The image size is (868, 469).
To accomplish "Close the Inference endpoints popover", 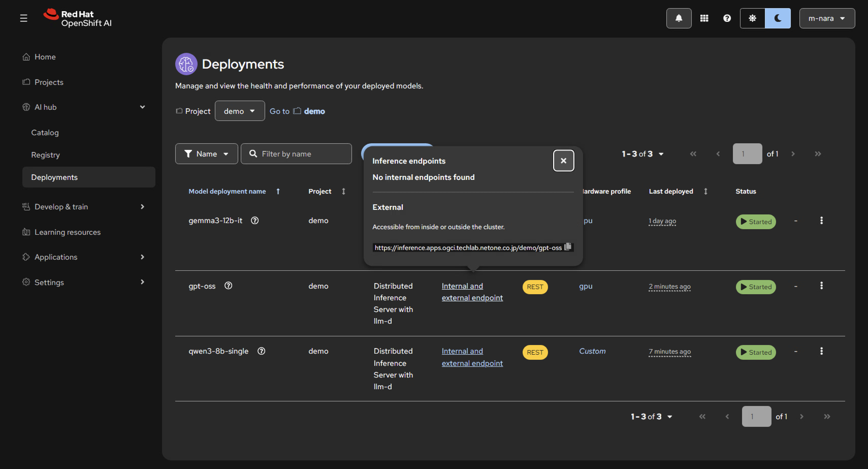I will point(564,161).
